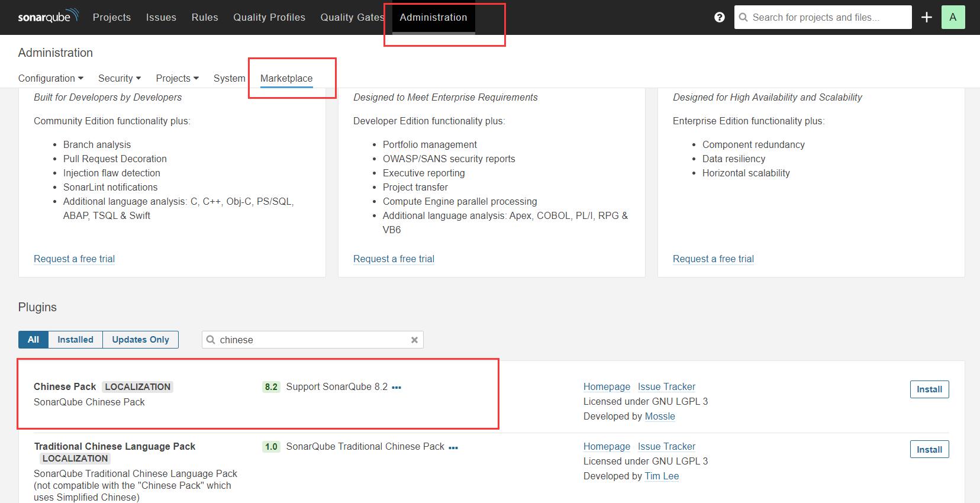This screenshot has height=503, width=980.
Task: Open developer Tim Lee link
Action: 662,476
